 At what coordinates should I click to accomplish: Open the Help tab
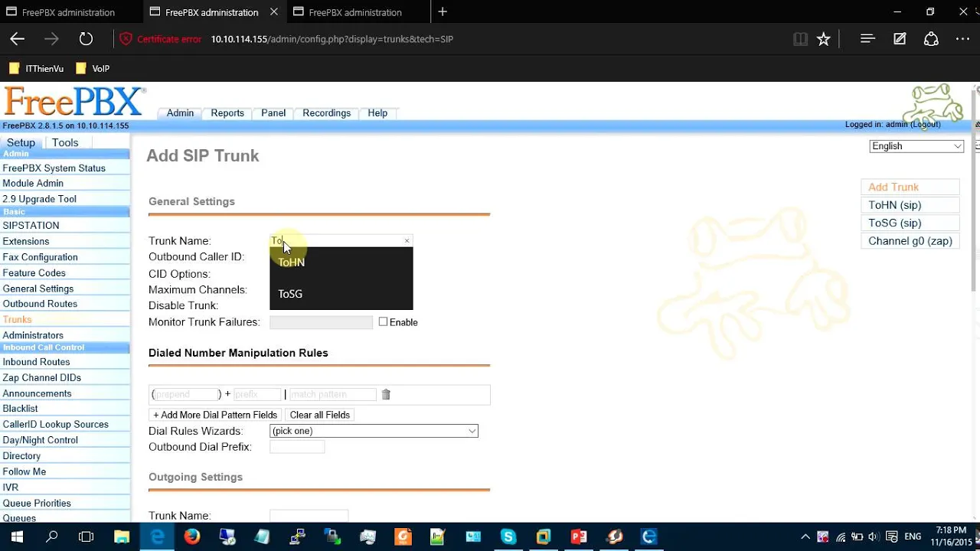[377, 112]
